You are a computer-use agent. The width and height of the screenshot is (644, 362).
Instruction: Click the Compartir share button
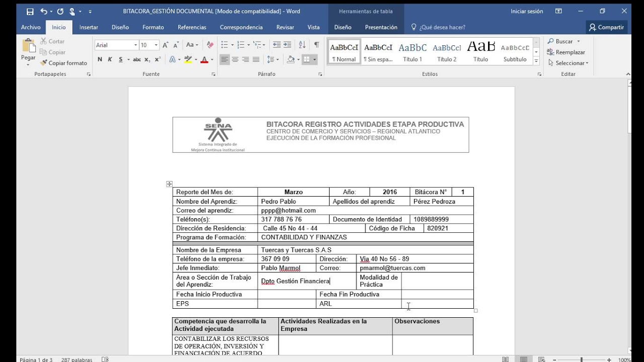[607, 27]
